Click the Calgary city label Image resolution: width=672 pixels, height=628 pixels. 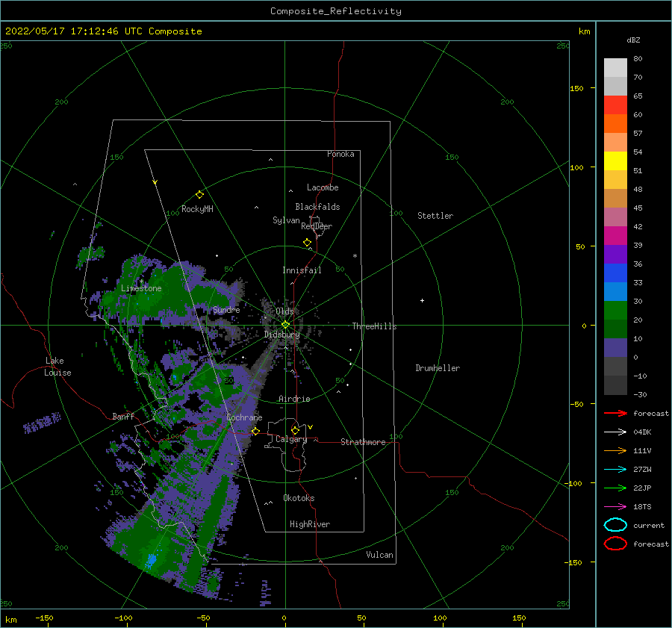(x=291, y=439)
